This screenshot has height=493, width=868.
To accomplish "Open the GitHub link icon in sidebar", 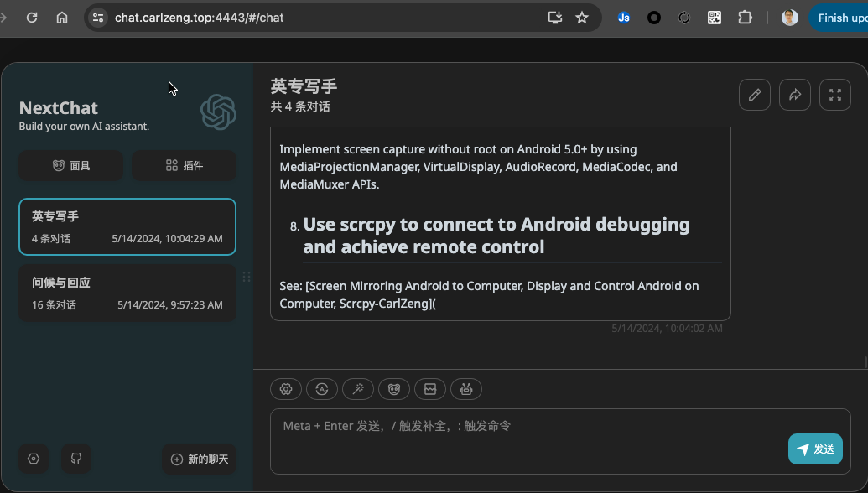I will [x=76, y=459].
